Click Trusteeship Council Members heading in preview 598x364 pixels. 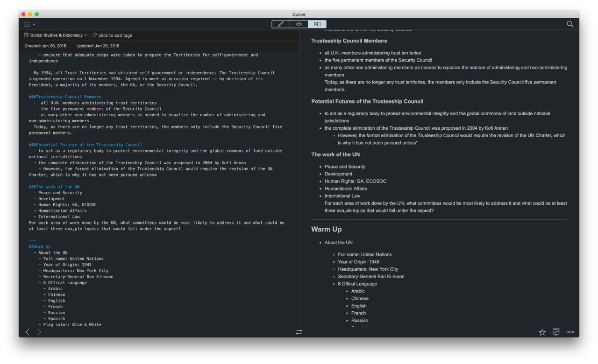click(x=349, y=41)
